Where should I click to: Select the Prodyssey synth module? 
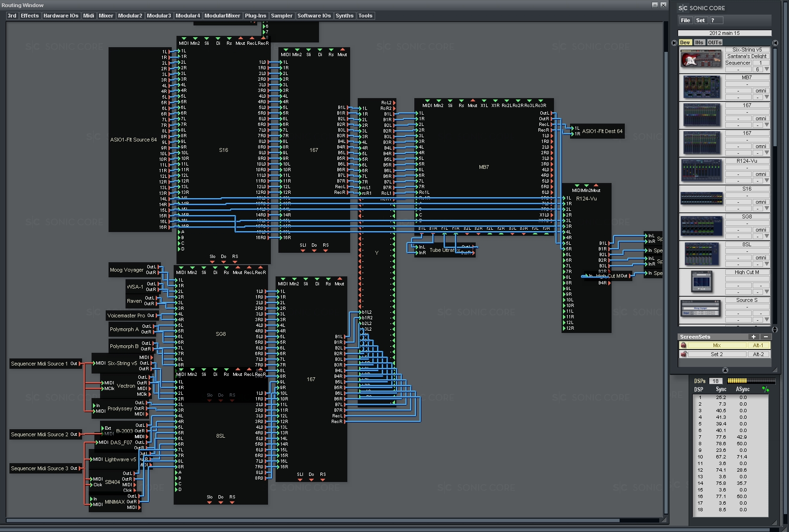pyautogui.click(x=120, y=408)
